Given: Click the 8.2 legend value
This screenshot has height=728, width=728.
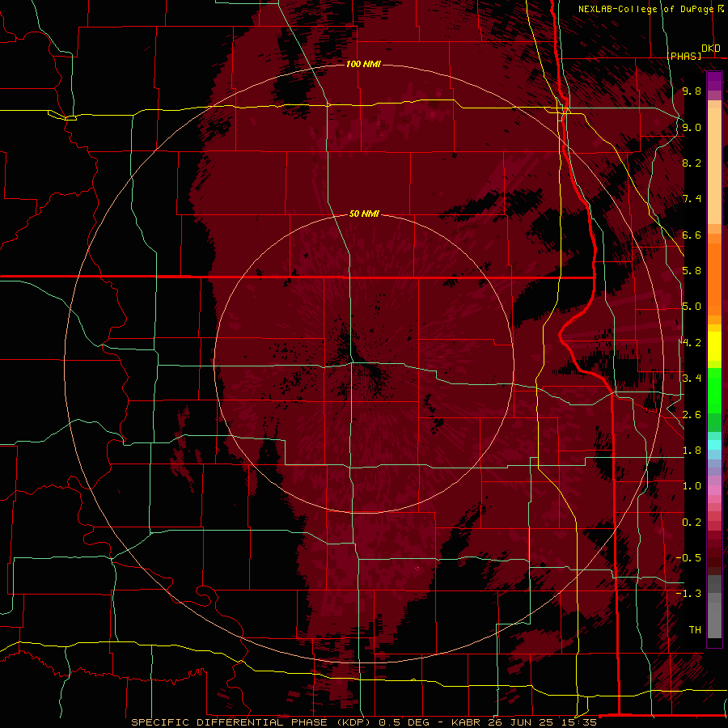Looking at the screenshot, I should pos(692,163).
